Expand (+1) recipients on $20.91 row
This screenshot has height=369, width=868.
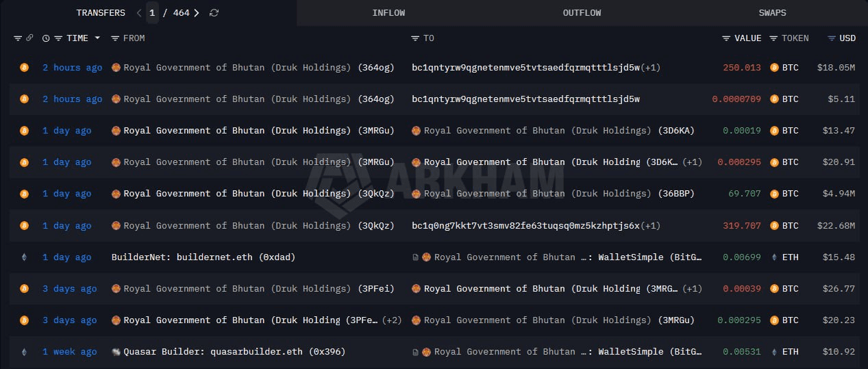[x=692, y=162]
